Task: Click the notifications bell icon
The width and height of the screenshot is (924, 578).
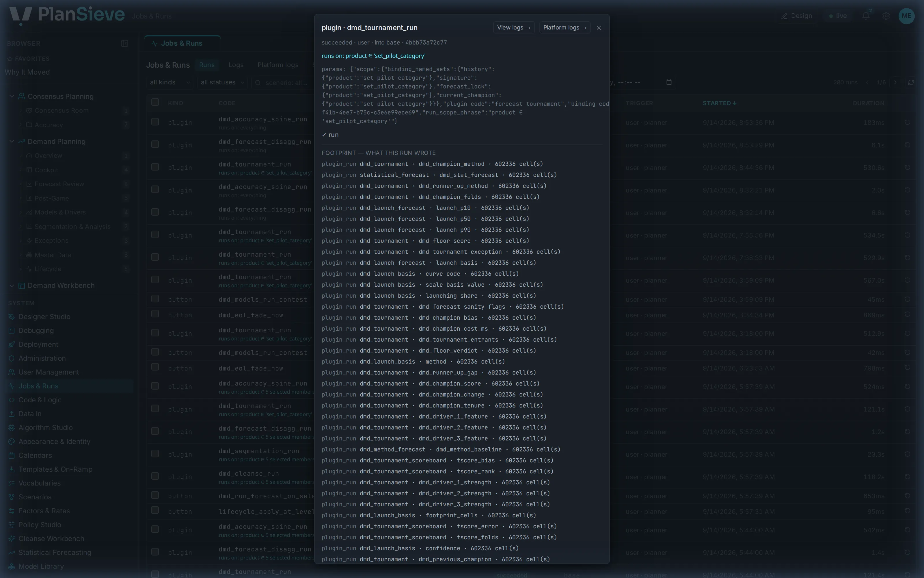Action: pos(866,16)
